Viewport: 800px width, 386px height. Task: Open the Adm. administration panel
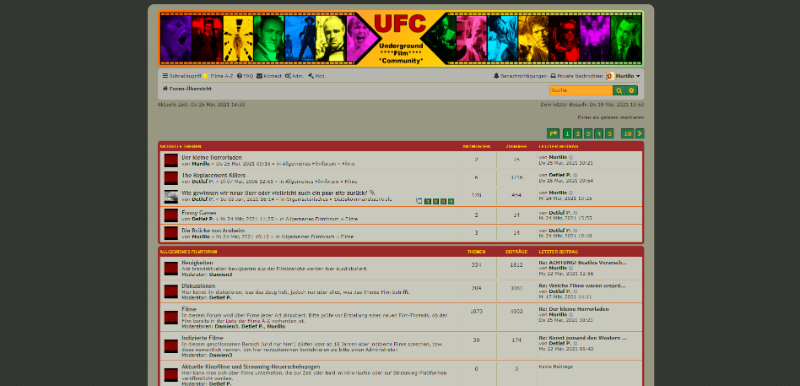coord(294,76)
